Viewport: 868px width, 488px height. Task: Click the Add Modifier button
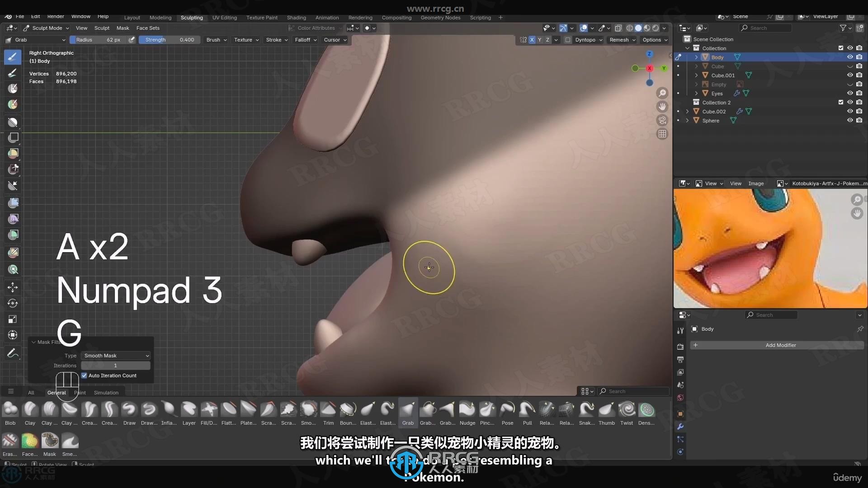pos(777,345)
